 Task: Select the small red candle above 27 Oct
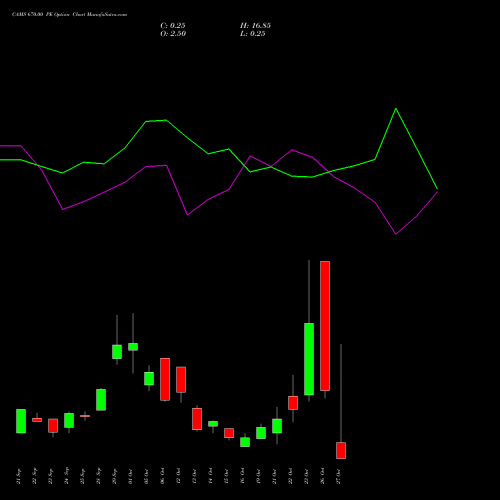341,450
